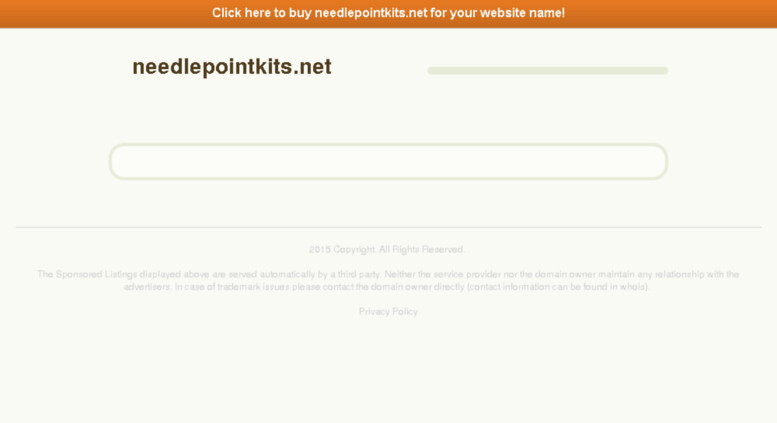
Task: Click "Sponsored Listings" phrase in the footer
Action: point(96,274)
